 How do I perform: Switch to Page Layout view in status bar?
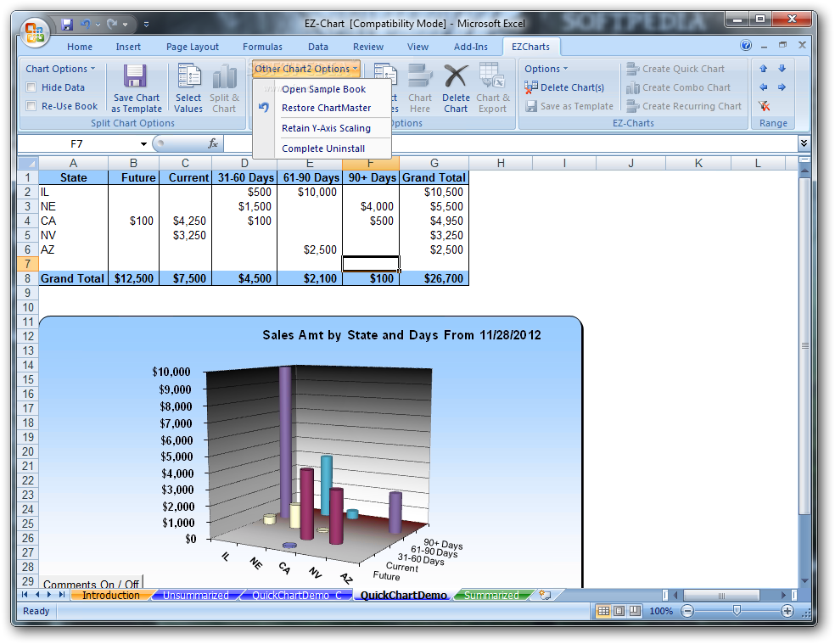pos(619,611)
